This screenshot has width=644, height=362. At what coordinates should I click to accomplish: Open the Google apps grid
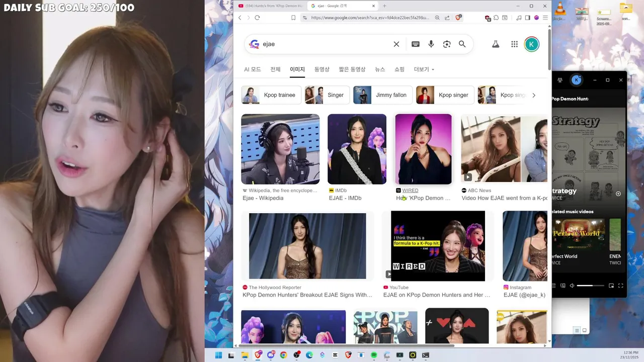(514, 44)
